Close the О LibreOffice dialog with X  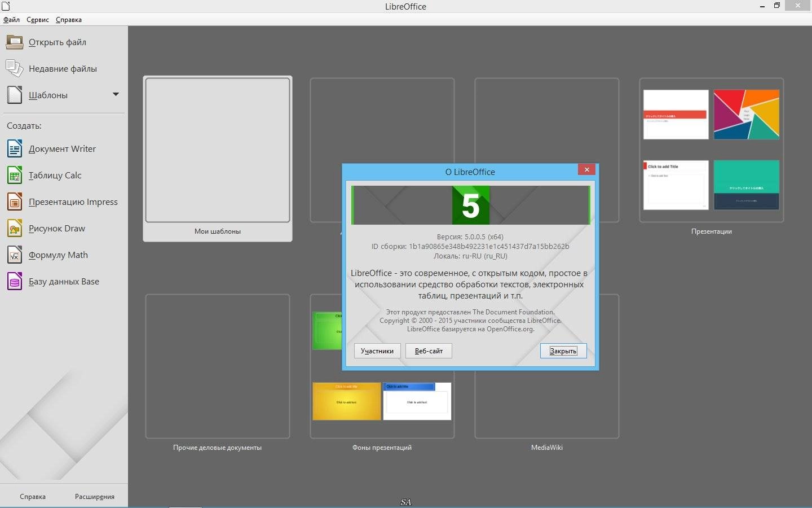pyautogui.click(x=586, y=169)
